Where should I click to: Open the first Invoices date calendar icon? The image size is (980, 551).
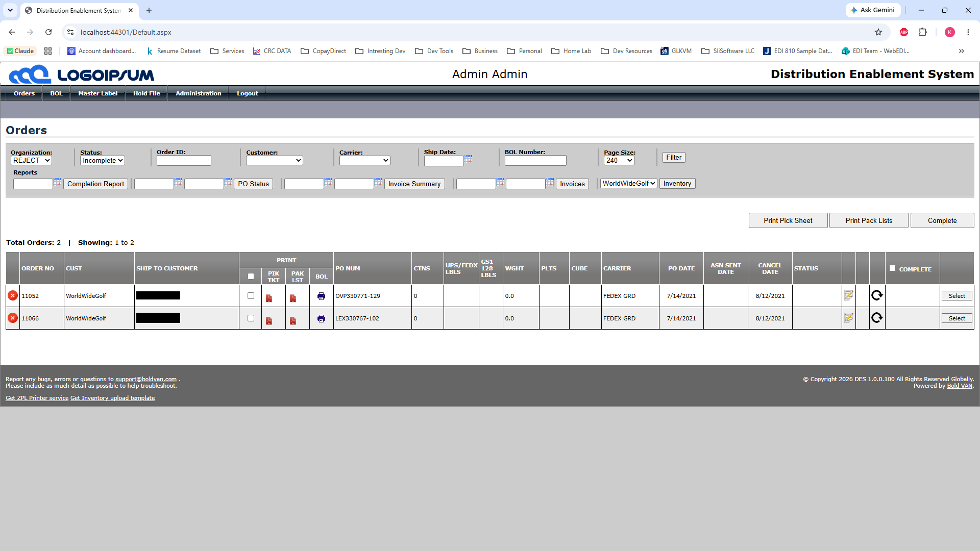click(500, 182)
